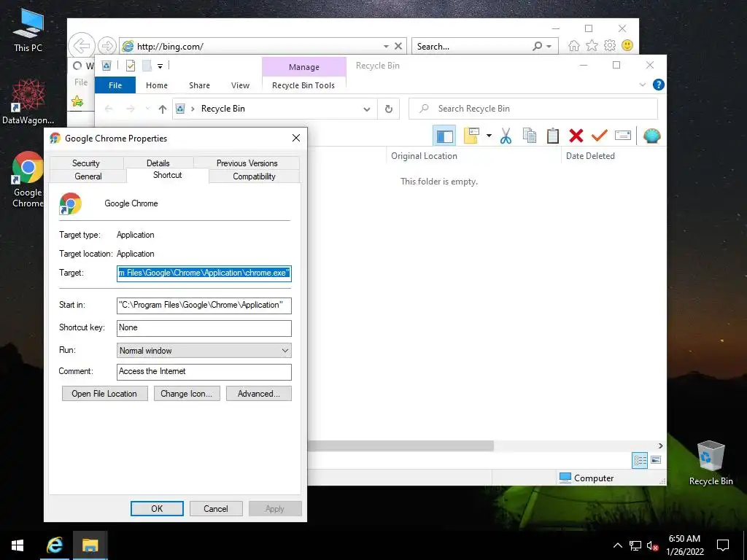Toggle the preview pane icon in toolbar
Image resolution: width=747 pixels, height=560 pixels.
tap(444, 136)
